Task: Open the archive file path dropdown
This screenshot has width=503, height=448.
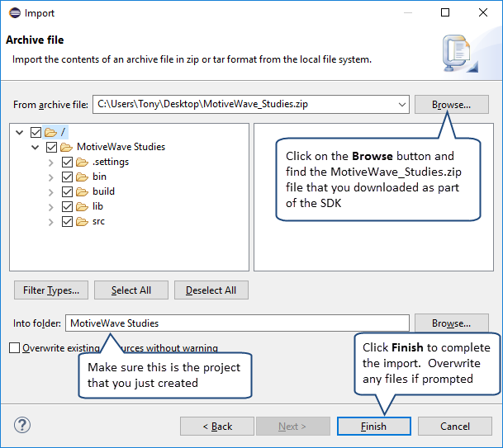Action: (x=401, y=105)
